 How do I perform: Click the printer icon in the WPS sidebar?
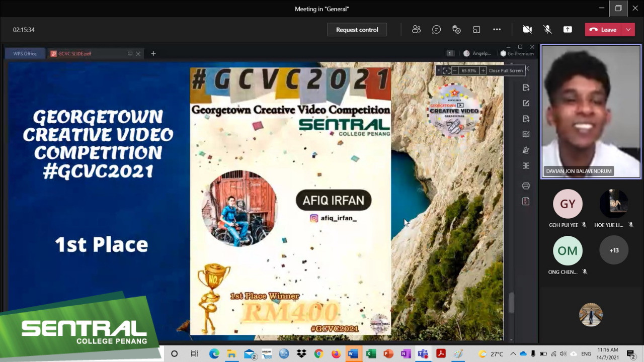tap(526, 186)
